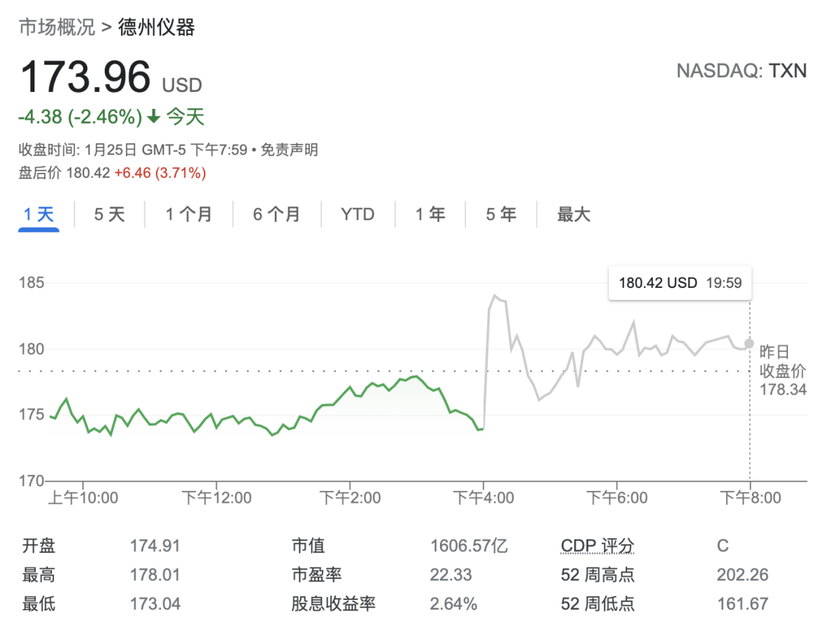Select the 1 天 time range tab
Viewport: 840px width, 635px height.
coord(39,215)
